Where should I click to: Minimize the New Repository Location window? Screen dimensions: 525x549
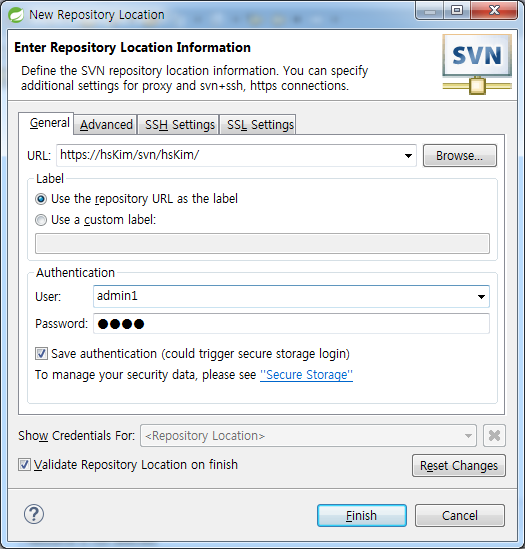tap(430, 10)
